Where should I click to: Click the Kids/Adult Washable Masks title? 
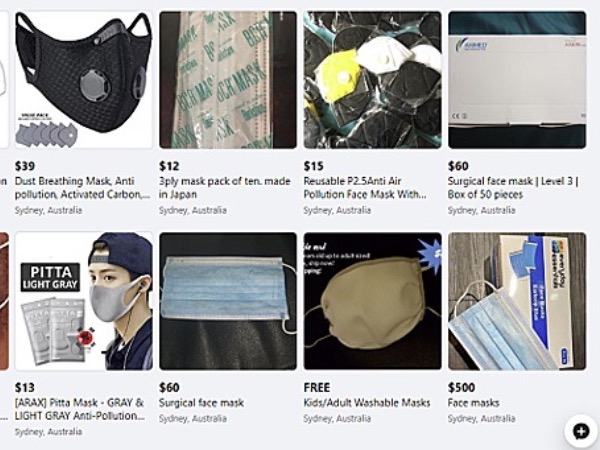coord(367,403)
